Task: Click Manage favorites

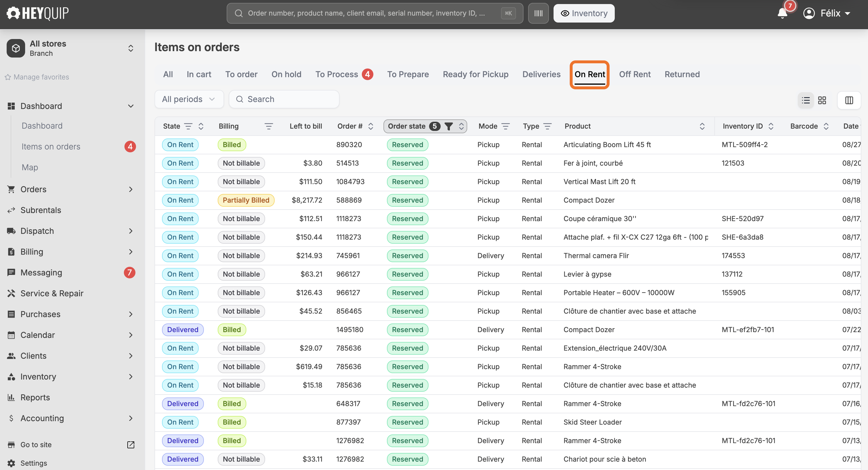Action: click(x=37, y=77)
